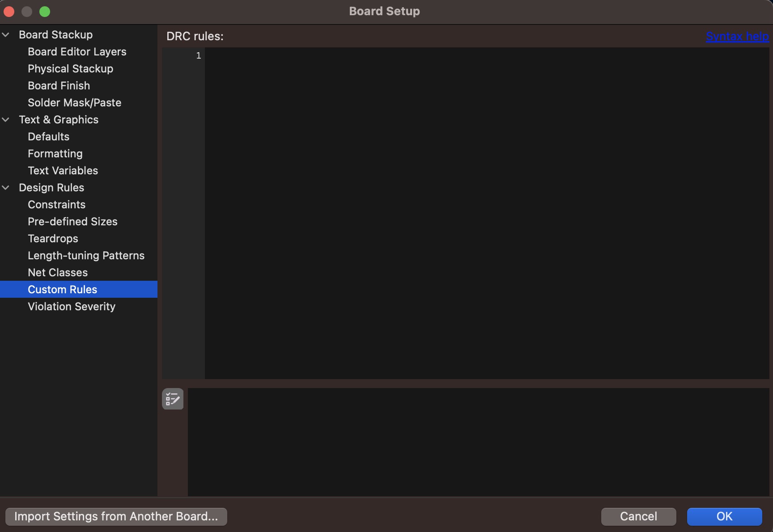This screenshot has height=532, width=773.
Task: Click inside the DRC rules editor
Action: pyautogui.click(x=487, y=213)
